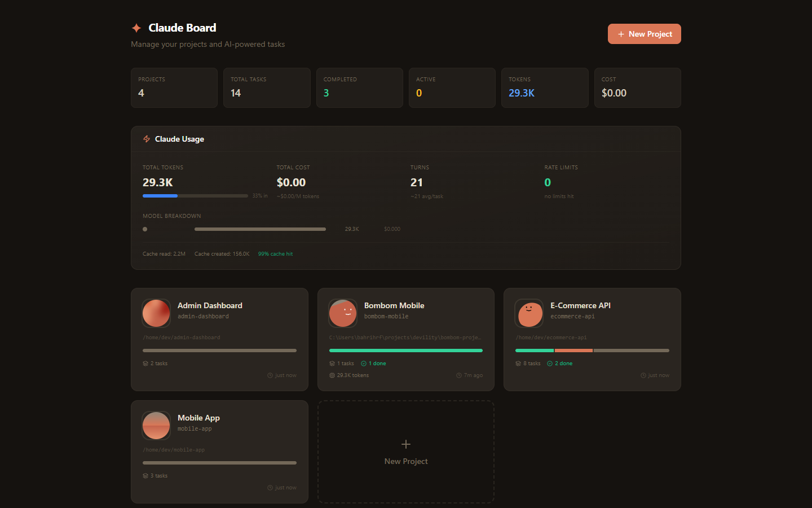Toggle the 2 done completion check on E-Commerce API
Image resolution: width=812 pixels, height=508 pixels.
click(x=560, y=363)
